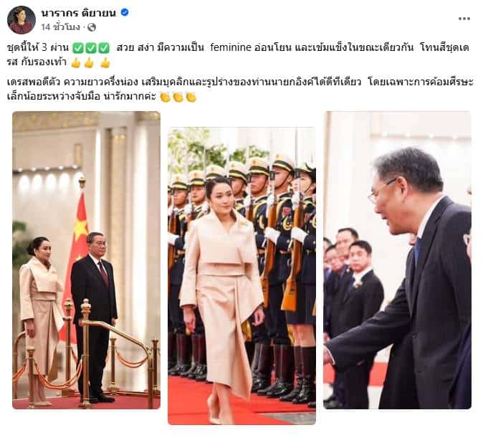Open the post's 14 ชั่วโมง timestamp

pyautogui.click(x=60, y=27)
